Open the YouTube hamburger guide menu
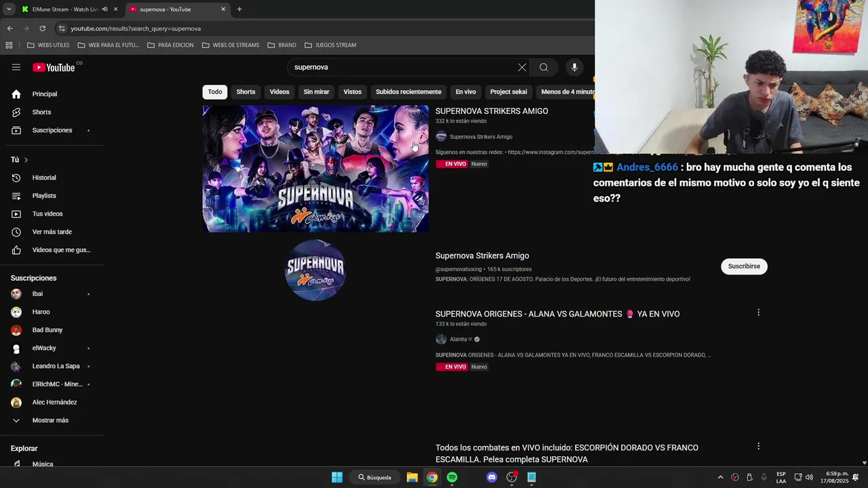This screenshot has width=868, height=488. click(16, 67)
